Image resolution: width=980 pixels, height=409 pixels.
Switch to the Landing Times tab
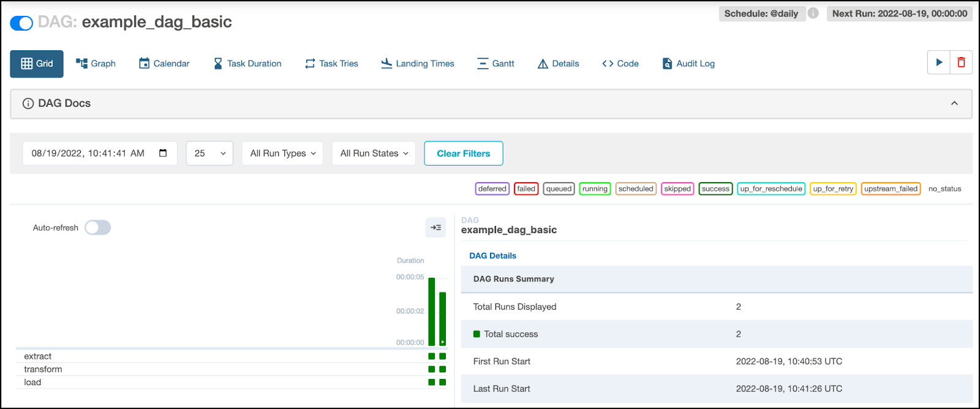(418, 63)
